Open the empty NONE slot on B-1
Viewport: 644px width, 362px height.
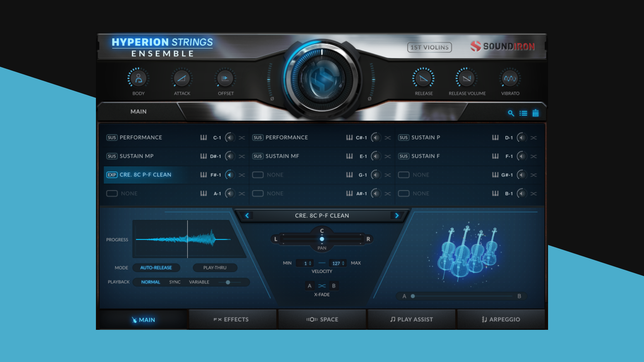tap(421, 193)
